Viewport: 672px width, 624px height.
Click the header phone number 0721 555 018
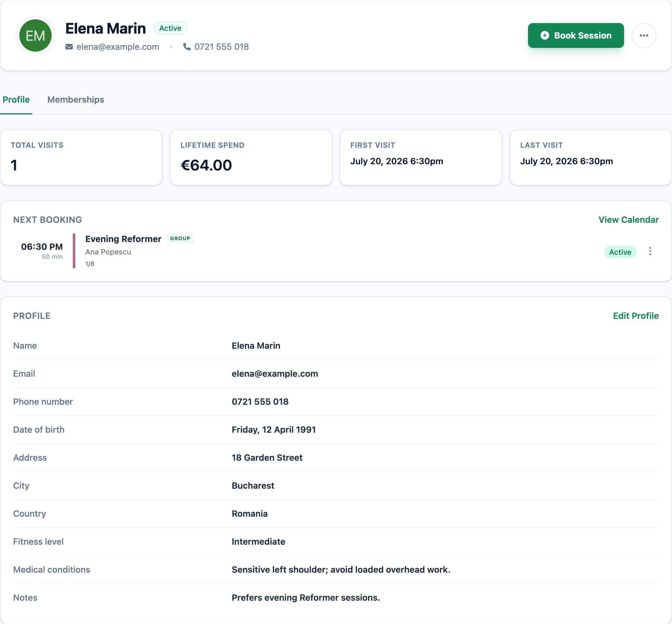pos(222,47)
